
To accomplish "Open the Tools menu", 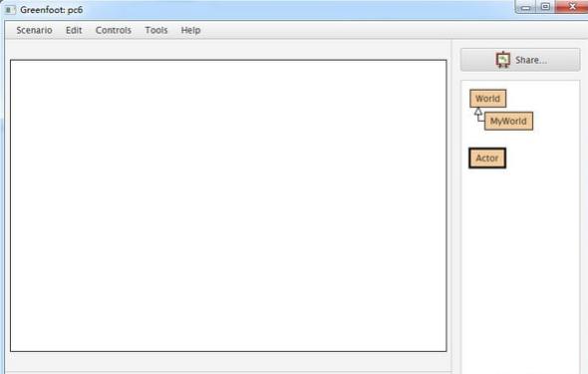I will tap(156, 30).
